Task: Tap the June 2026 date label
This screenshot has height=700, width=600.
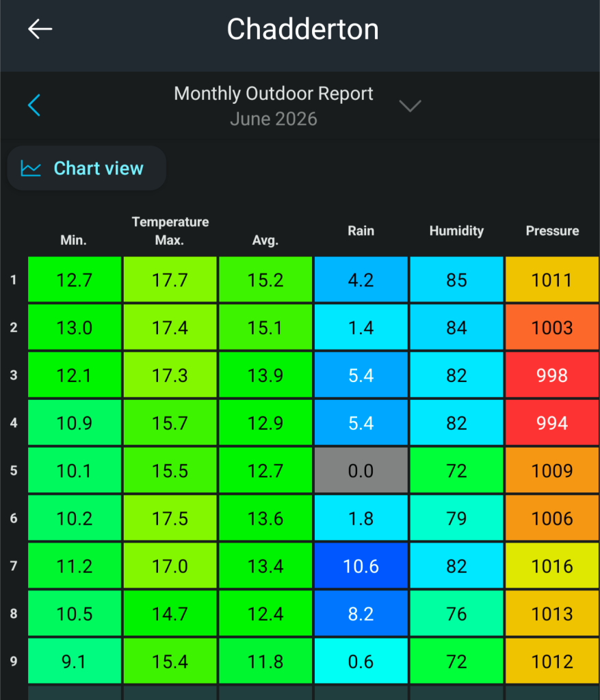Action: 274,119
